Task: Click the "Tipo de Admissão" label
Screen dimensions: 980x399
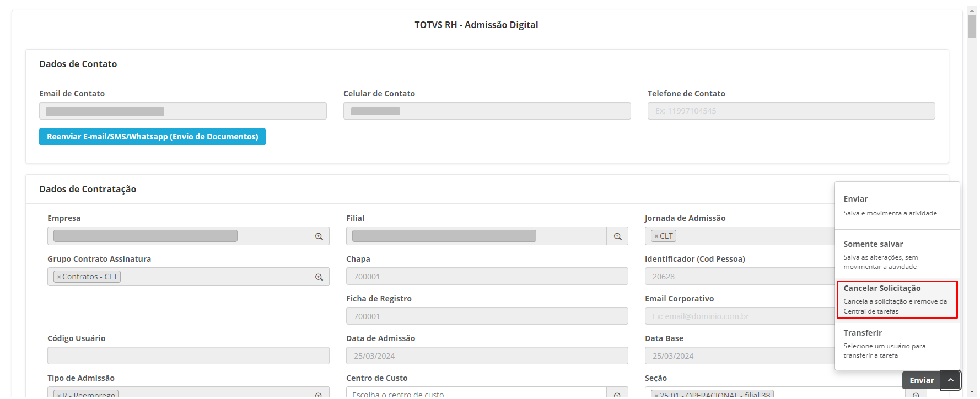Action: point(81,378)
